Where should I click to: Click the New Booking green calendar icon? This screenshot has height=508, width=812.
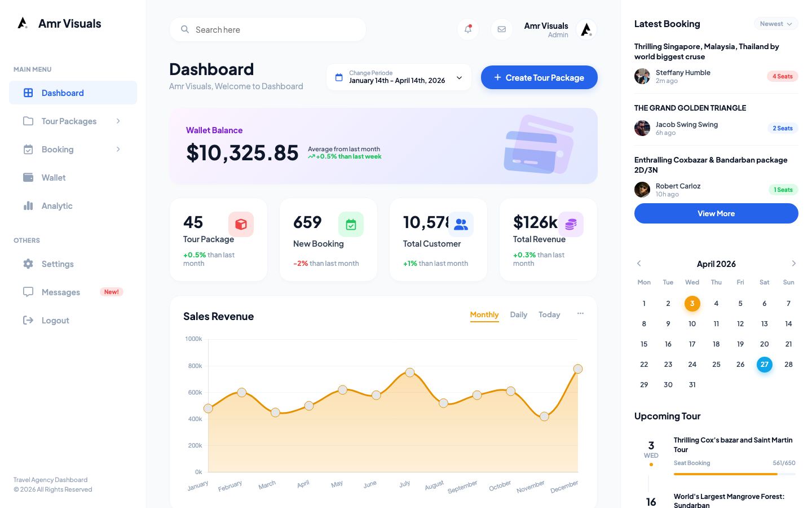point(351,224)
